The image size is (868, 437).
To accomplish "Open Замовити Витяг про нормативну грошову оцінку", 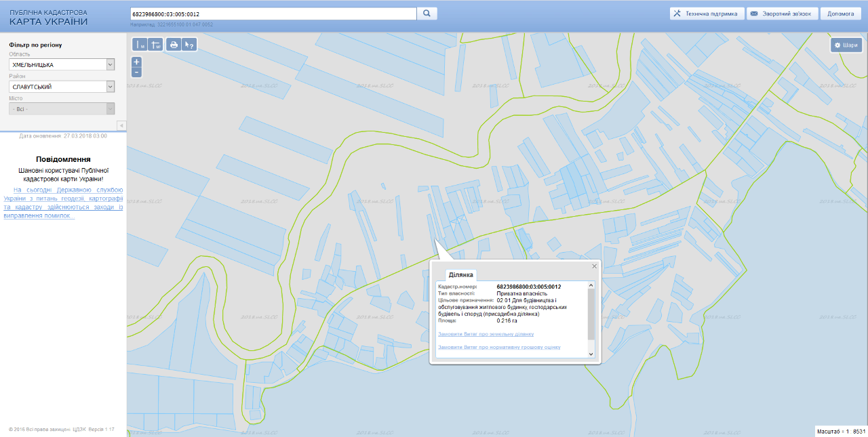I will [499, 347].
